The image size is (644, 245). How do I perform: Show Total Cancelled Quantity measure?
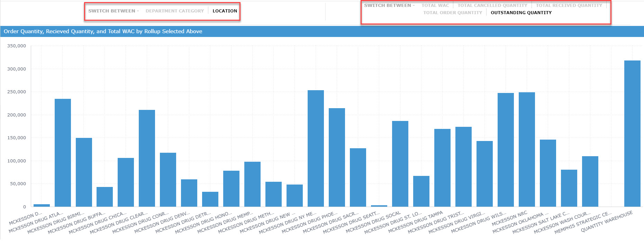coord(492,6)
